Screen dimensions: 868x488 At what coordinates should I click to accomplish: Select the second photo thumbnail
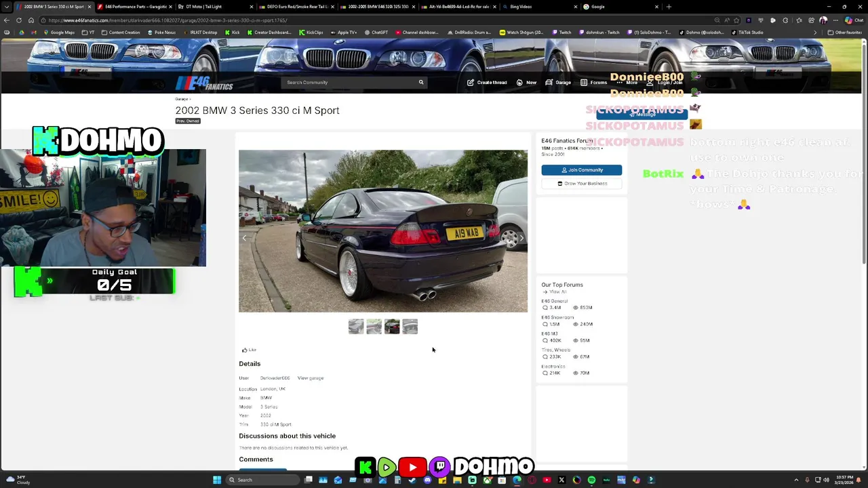[x=374, y=327]
